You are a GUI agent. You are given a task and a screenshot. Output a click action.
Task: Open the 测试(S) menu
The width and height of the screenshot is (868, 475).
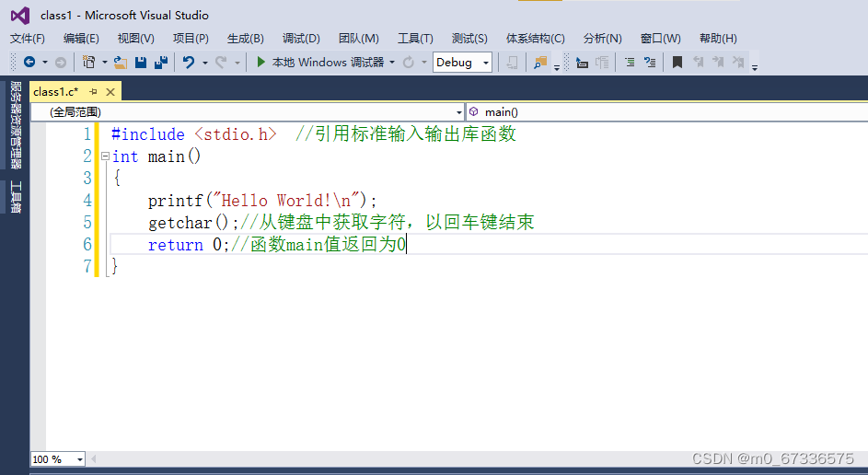point(469,38)
